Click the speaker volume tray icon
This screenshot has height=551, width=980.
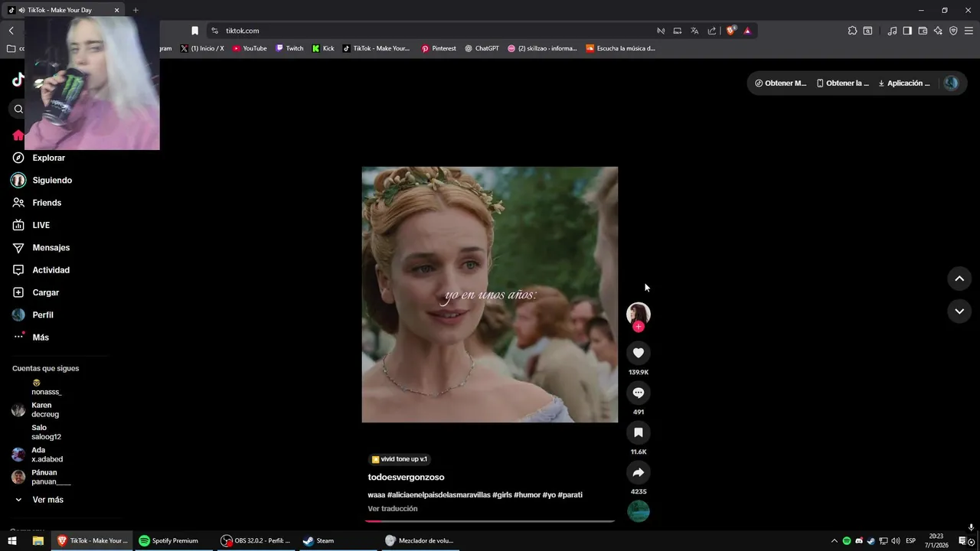tap(896, 541)
